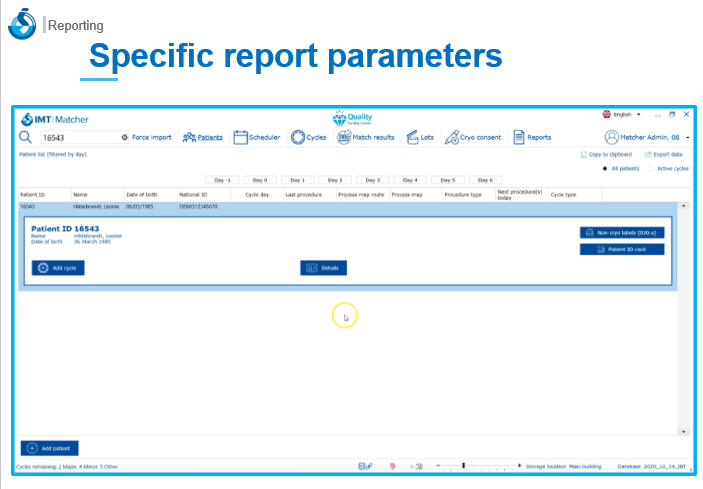
Task: Open the Lots section
Action: pyautogui.click(x=420, y=137)
